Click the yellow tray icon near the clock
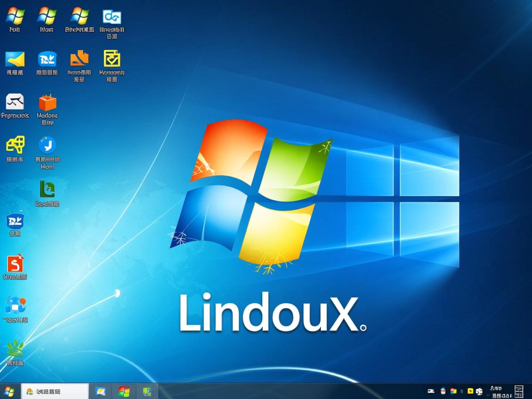 click(x=471, y=391)
